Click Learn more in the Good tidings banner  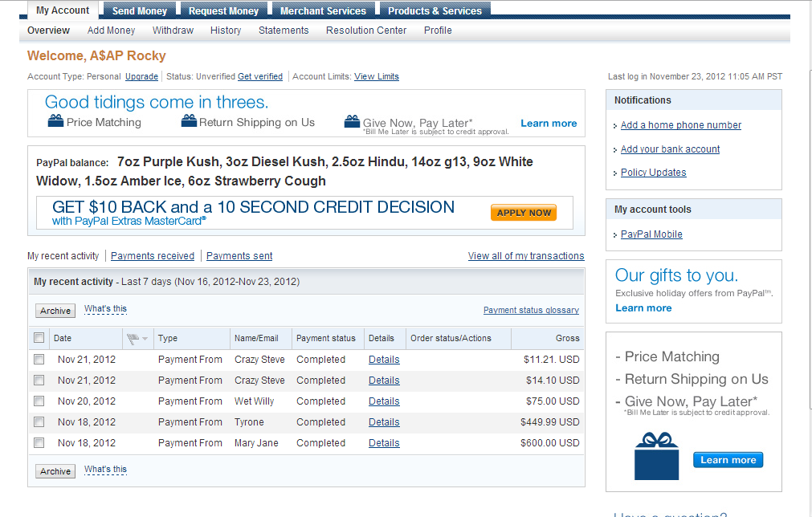point(549,123)
